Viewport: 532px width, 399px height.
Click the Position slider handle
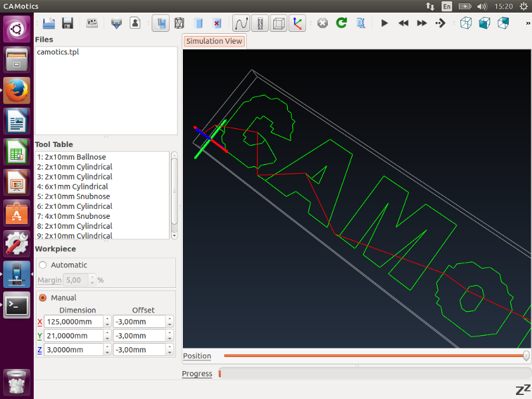[x=526, y=356]
